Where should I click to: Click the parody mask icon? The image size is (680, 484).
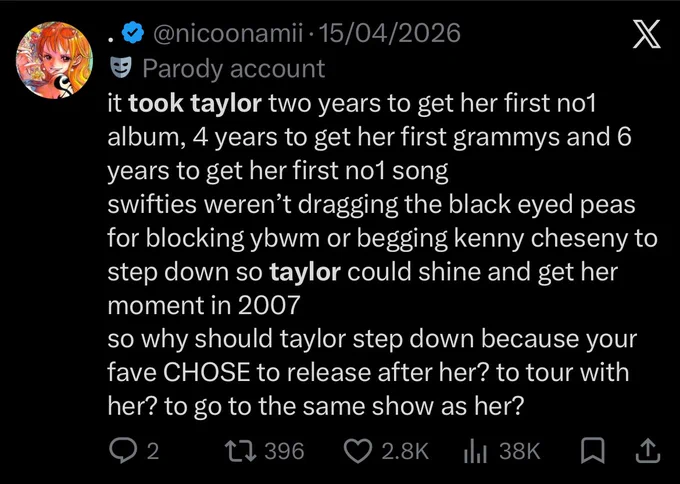[121, 68]
